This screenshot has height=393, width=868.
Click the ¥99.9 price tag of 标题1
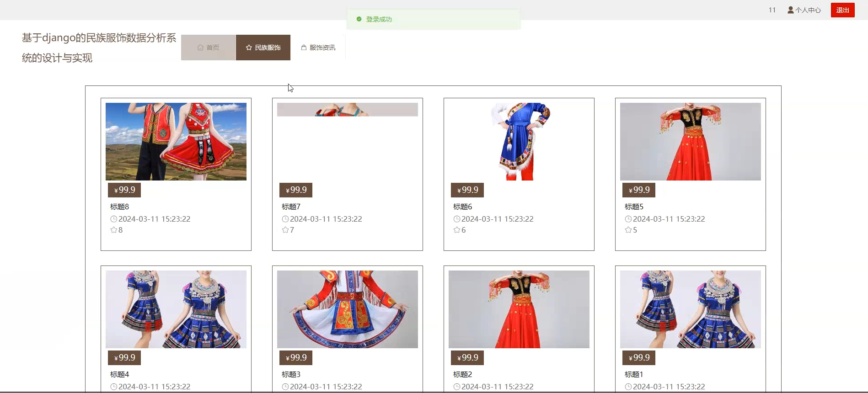(x=639, y=358)
